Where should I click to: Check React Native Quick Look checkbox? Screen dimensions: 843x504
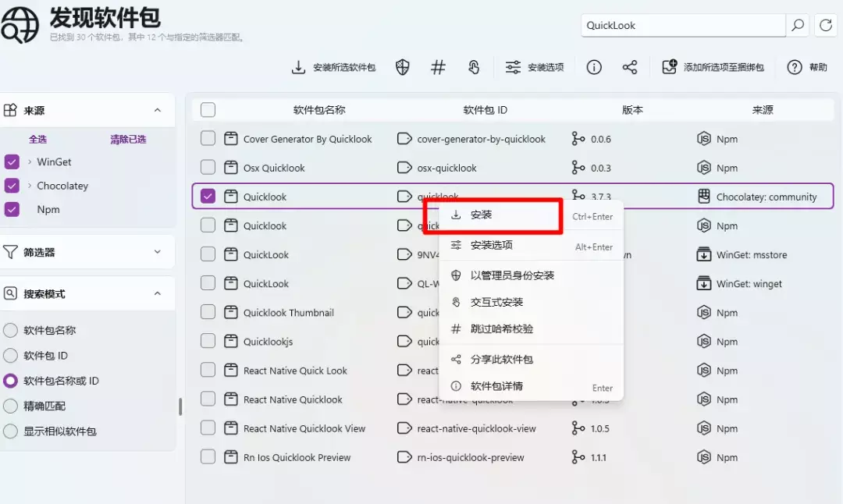[x=208, y=371]
